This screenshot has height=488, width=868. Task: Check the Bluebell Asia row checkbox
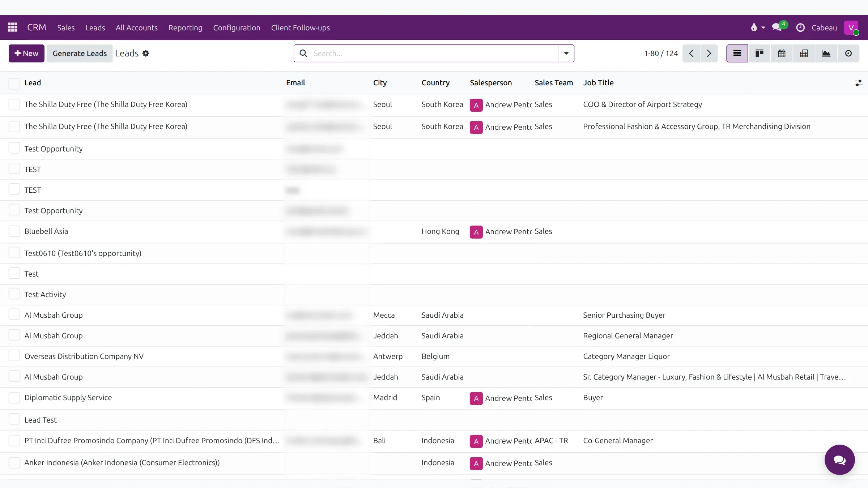[x=14, y=231]
